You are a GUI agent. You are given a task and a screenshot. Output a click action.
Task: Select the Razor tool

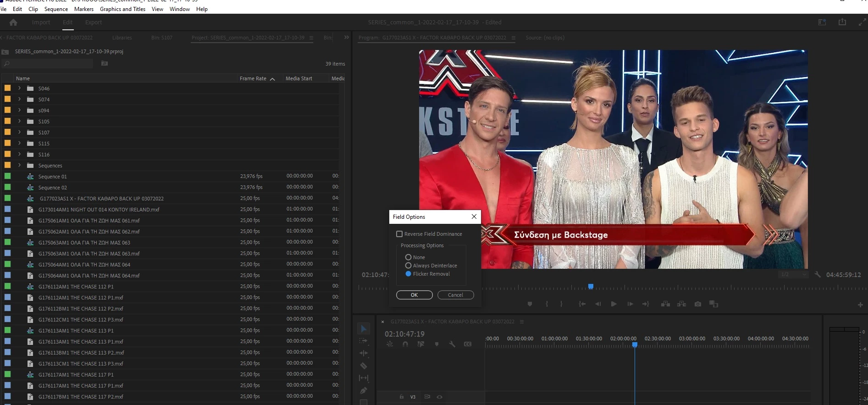tap(364, 366)
